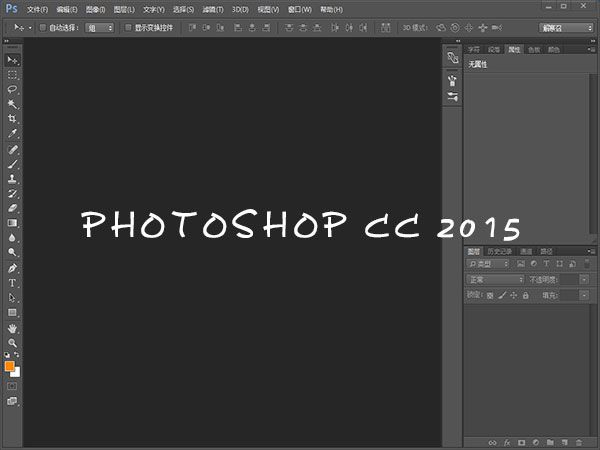The width and height of the screenshot is (600, 450).
Task: Click the link layers icon
Action: (x=492, y=443)
